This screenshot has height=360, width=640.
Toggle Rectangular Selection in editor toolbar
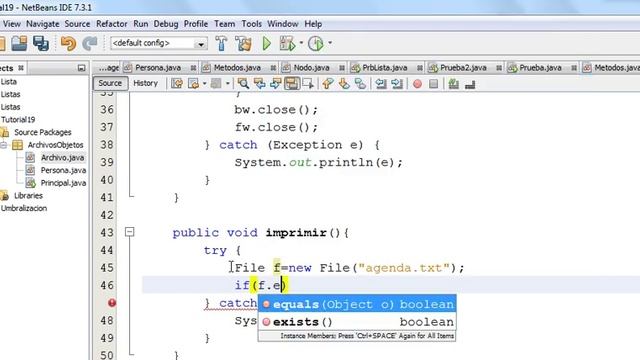pos(308,84)
